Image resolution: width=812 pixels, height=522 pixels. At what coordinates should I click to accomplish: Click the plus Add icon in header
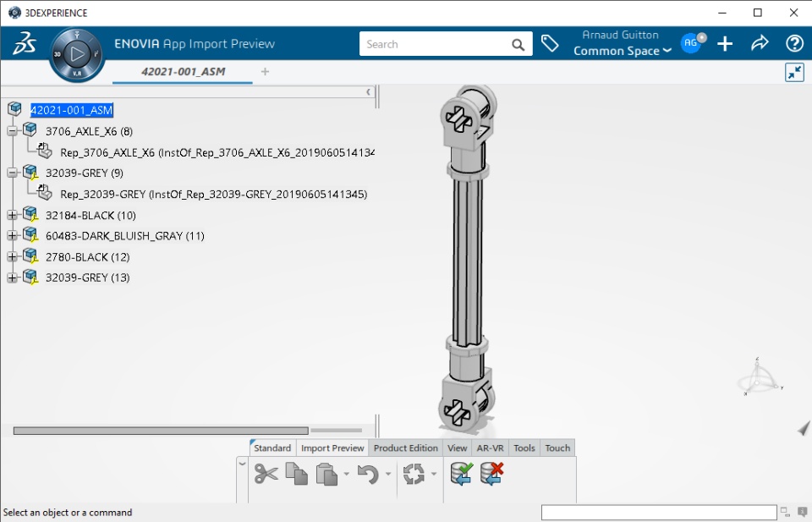pos(725,43)
